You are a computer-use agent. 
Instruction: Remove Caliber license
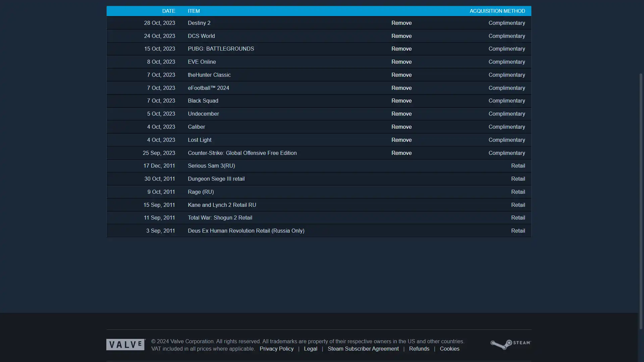(401, 127)
